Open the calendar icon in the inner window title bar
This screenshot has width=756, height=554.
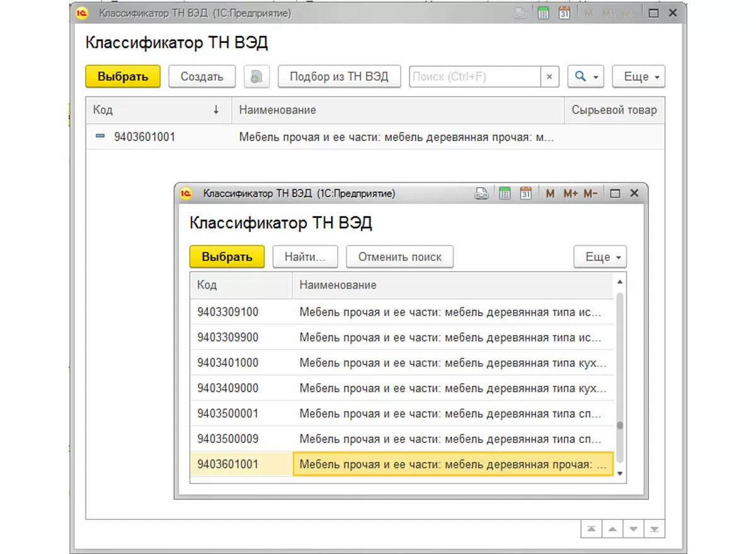click(x=526, y=193)
